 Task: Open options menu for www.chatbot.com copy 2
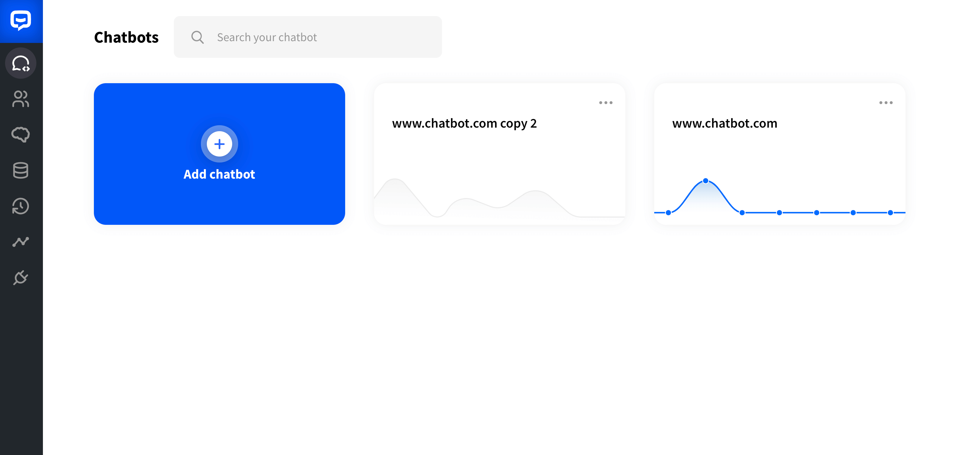pyautogui.click(x=606, y=103)
